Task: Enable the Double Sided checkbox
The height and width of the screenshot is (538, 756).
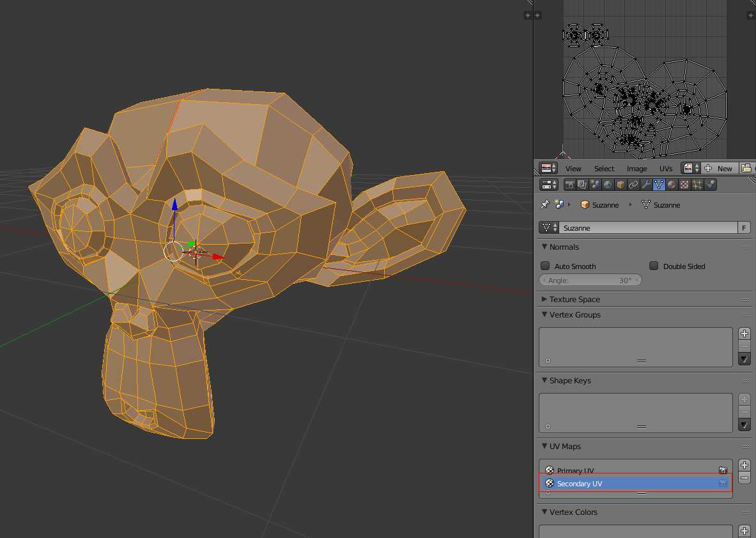Action: pos(654,266)
